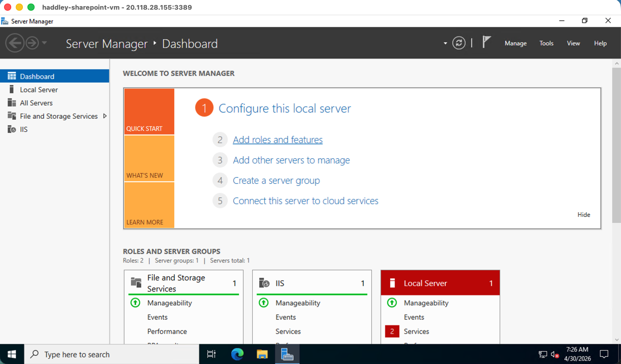Open the Help menu
This screenshot has width=621, height=364.
point(600,43)
